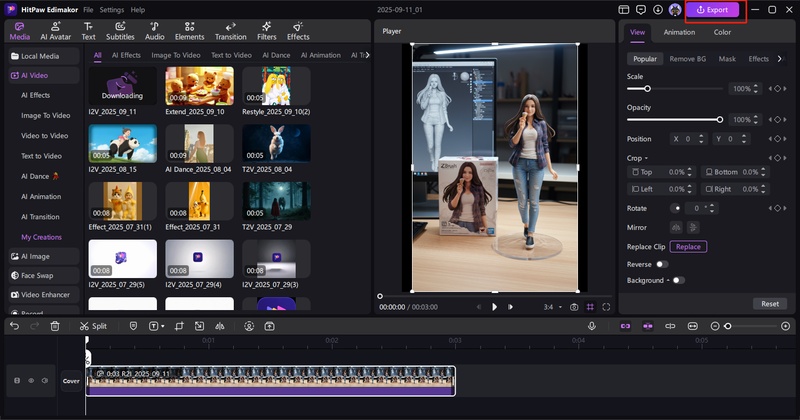Image resolution: width=800 pixels, height=420 pixels.
Task: Play the video preview
Action: [494, 307]
